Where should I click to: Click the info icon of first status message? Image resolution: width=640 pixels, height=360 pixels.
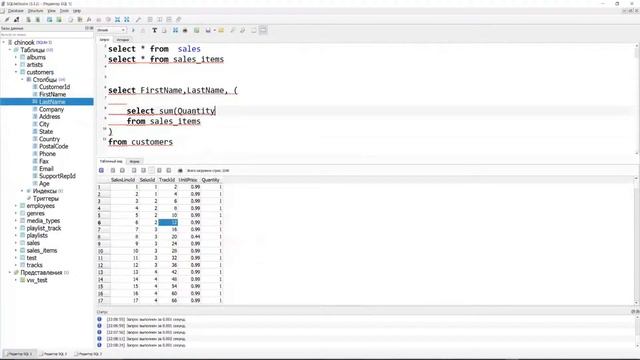click(100, 319)
